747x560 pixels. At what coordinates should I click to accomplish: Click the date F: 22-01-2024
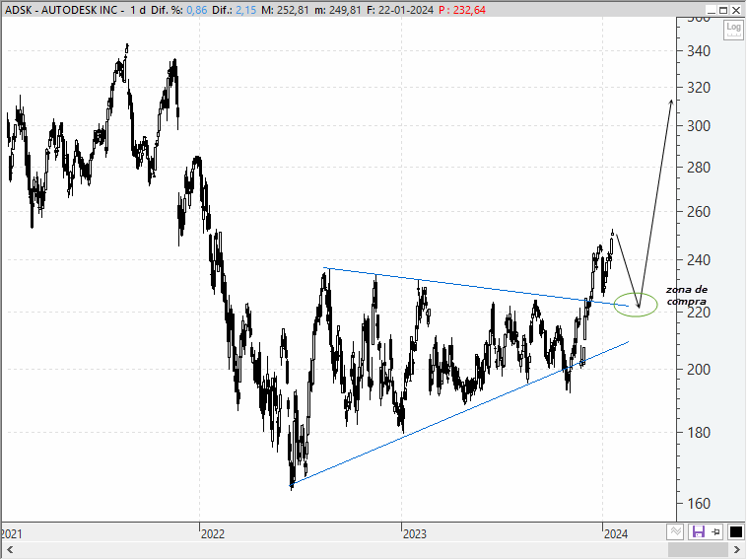[400, 10]
